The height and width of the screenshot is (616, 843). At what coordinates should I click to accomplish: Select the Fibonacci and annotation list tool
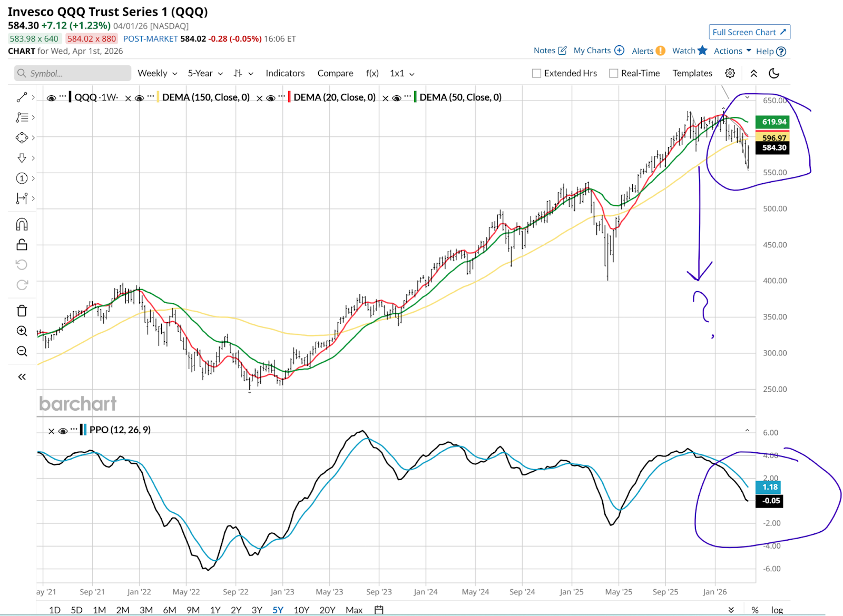22,117
